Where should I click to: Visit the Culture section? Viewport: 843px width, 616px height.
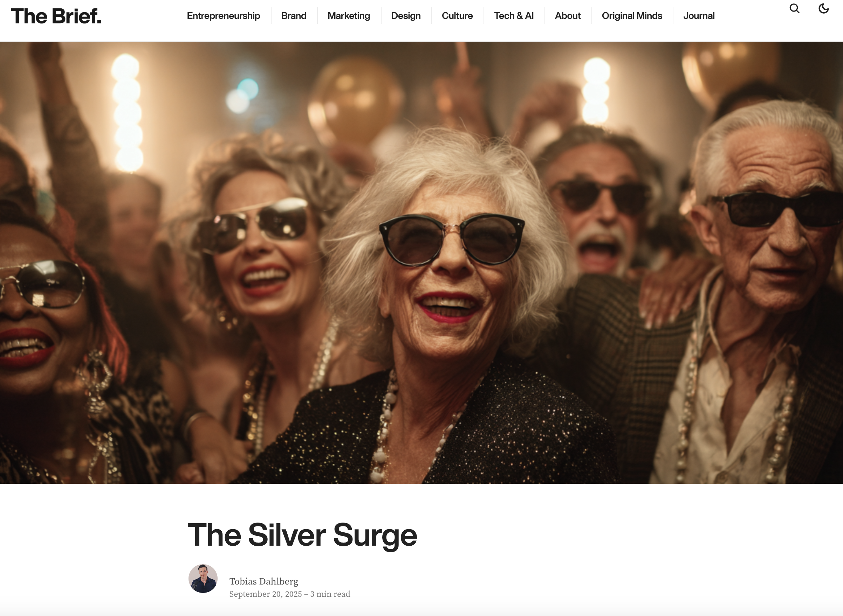[457, 16]
